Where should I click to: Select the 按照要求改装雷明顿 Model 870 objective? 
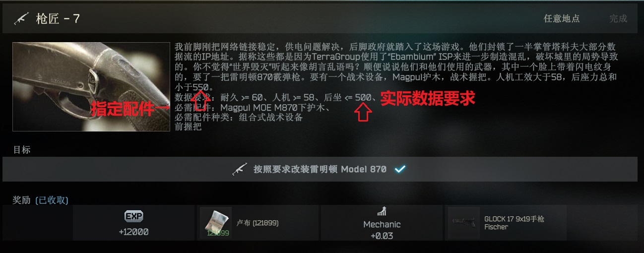(320, 169)
